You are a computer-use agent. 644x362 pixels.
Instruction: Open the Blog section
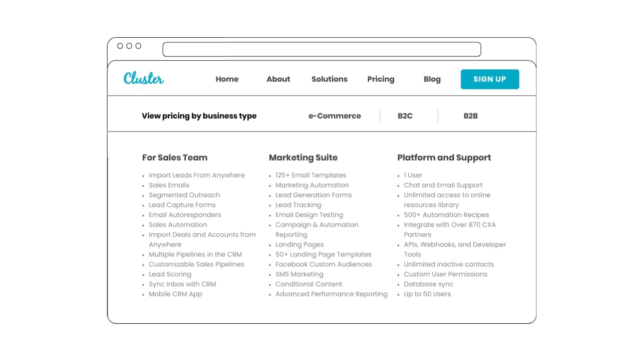tap(432, 79)
